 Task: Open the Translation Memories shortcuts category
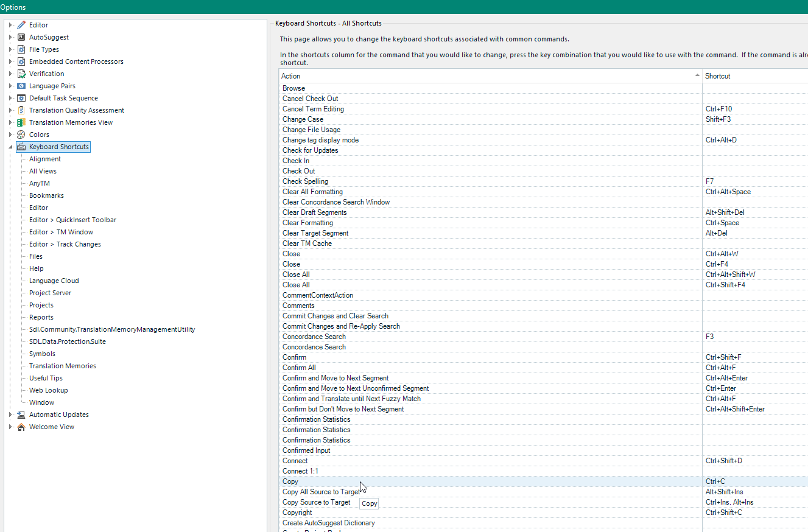tap(62, 366)
